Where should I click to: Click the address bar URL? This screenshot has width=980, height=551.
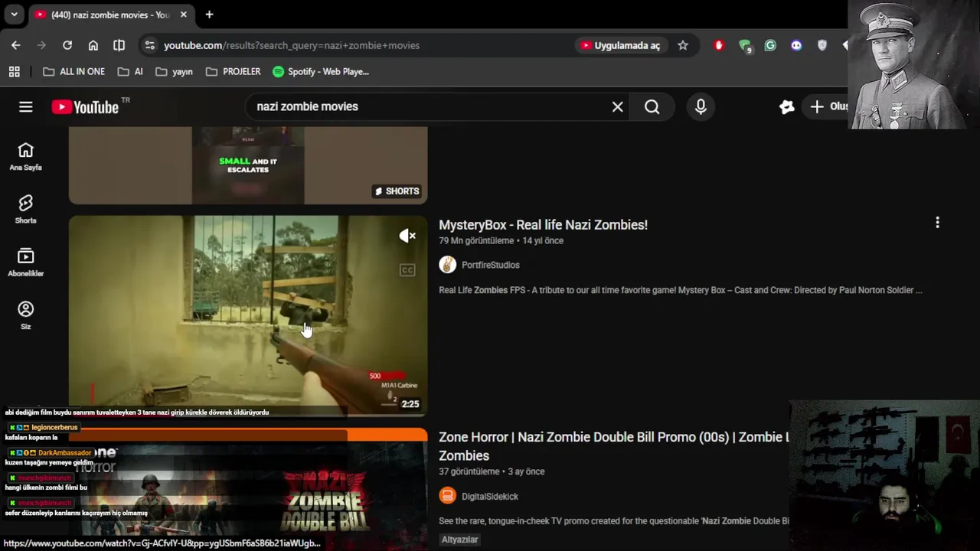(x=292, y=45)
